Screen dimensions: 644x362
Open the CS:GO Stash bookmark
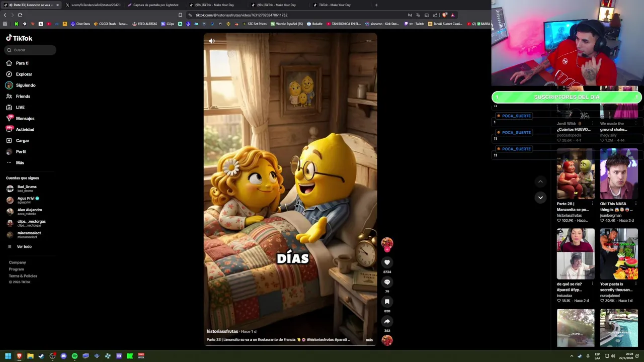click(111, 24)
